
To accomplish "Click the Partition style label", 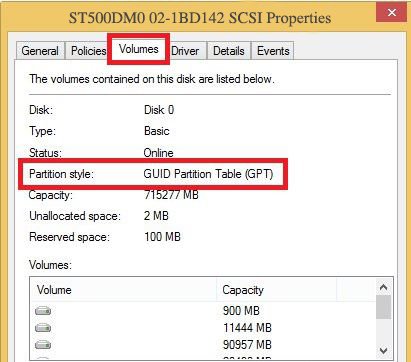I will [61, 174].
